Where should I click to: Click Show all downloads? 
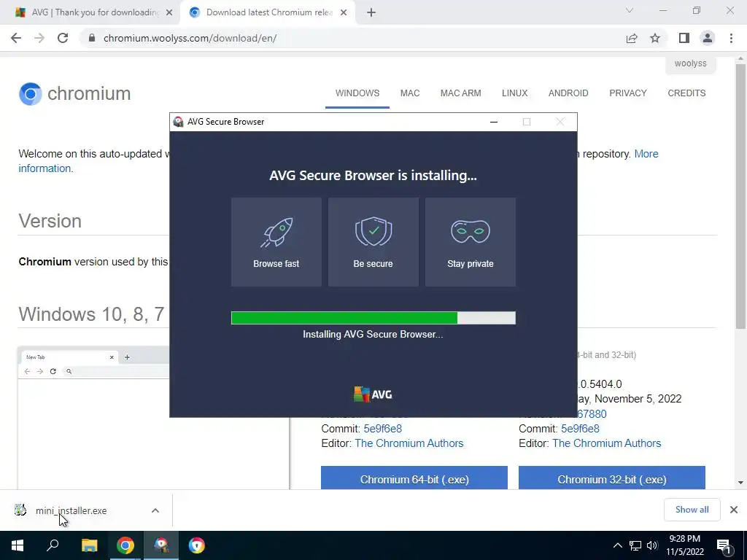692,510
